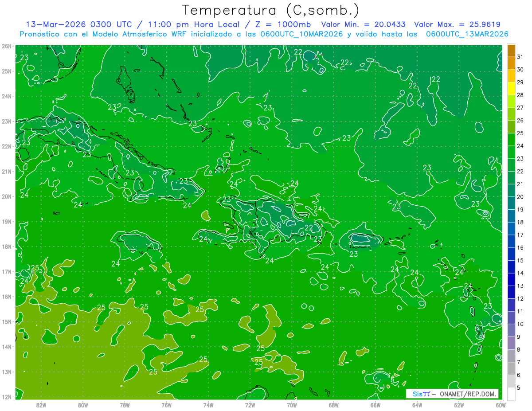The height and width of the screenshot is (411, 532).
Task: Click the 26N latitude axis label
Action: (x=6, y=46)
